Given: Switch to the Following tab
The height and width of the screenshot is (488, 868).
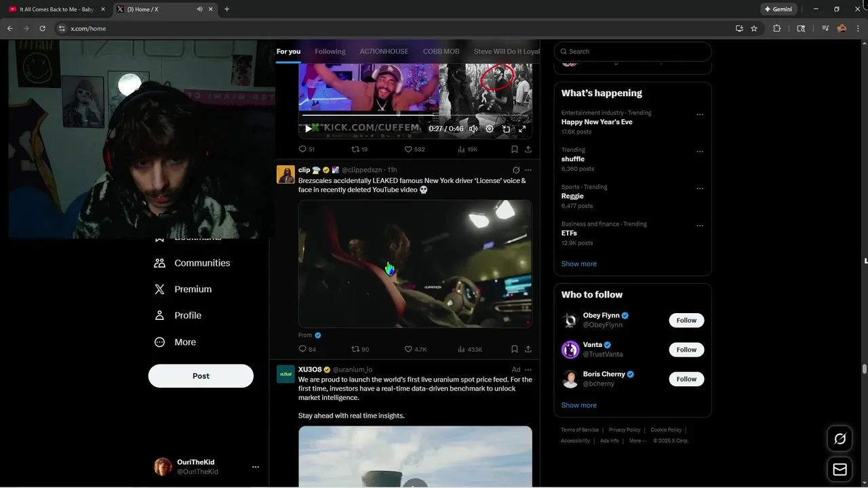Looking at the screenshot, I should tap(330, 52).
